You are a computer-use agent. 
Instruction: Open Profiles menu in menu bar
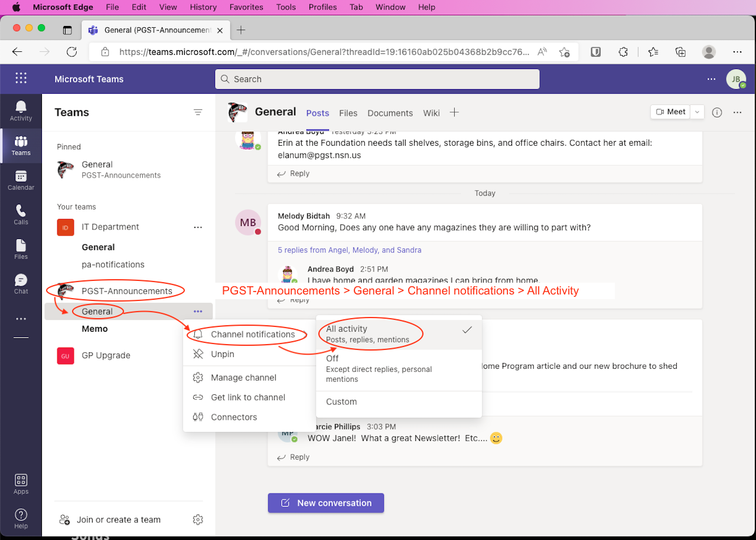click(x=322, y=7)
